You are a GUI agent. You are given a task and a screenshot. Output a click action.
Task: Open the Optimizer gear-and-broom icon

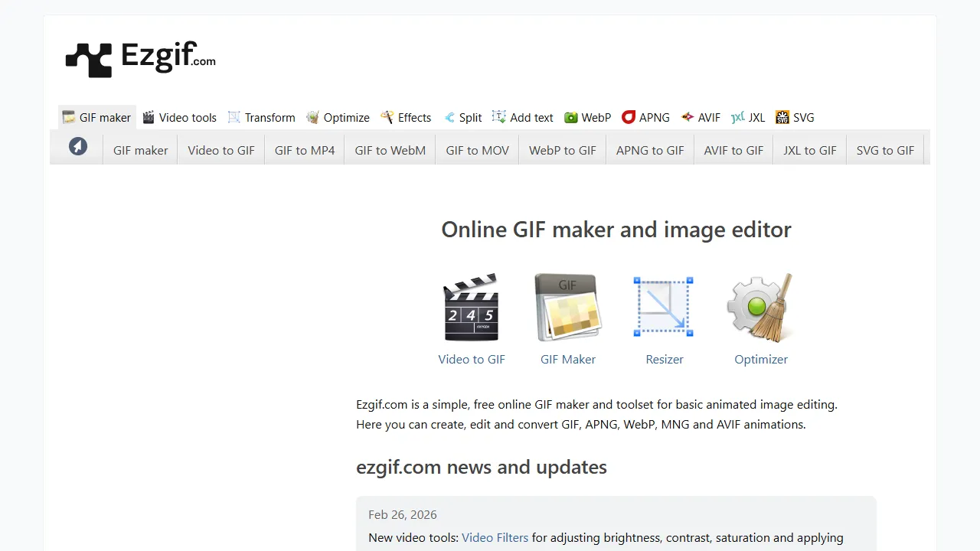pyautogui.click(x=759, y=306)
